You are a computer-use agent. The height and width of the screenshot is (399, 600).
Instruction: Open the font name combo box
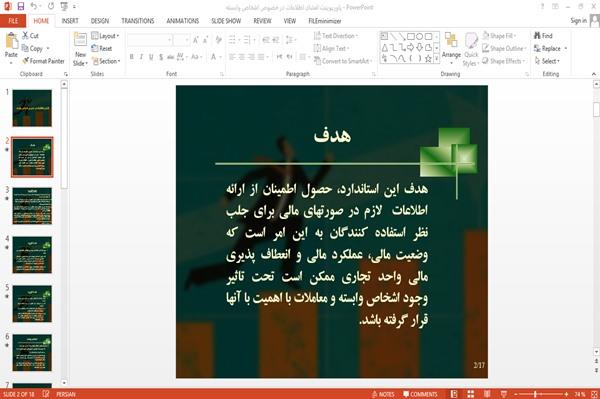[x=150, y=39]
